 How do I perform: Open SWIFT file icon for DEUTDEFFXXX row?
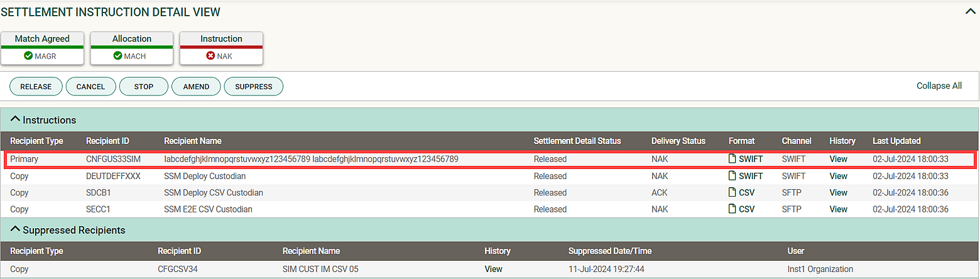pos(732,176)
